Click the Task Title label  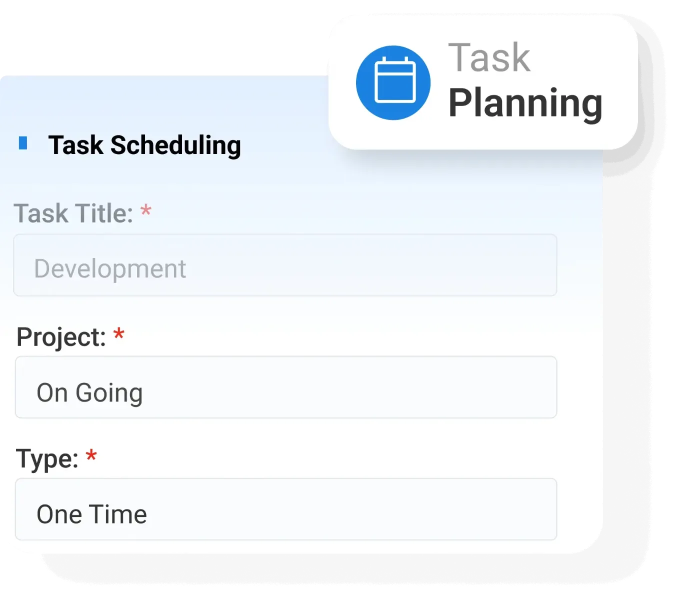[73, 213]
